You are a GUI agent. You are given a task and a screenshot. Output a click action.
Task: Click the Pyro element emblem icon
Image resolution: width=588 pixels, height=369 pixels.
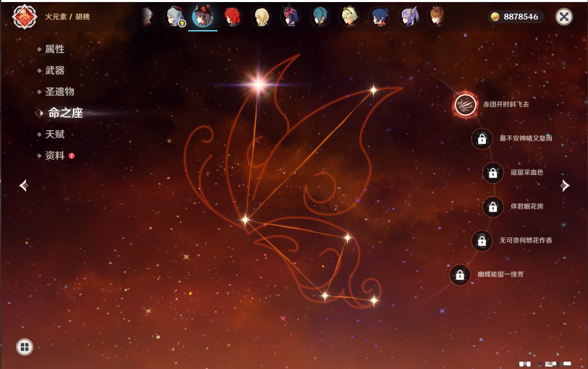(24, 17)
